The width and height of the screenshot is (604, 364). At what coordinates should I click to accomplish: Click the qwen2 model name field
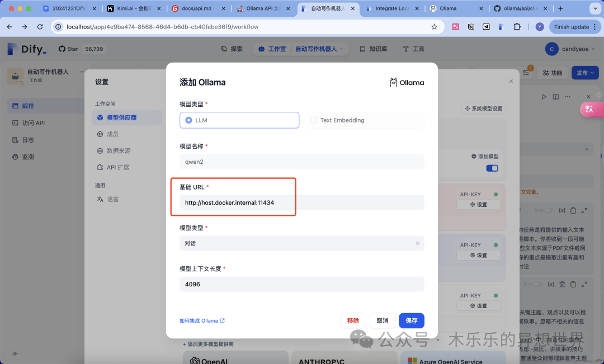pos(301,162)
